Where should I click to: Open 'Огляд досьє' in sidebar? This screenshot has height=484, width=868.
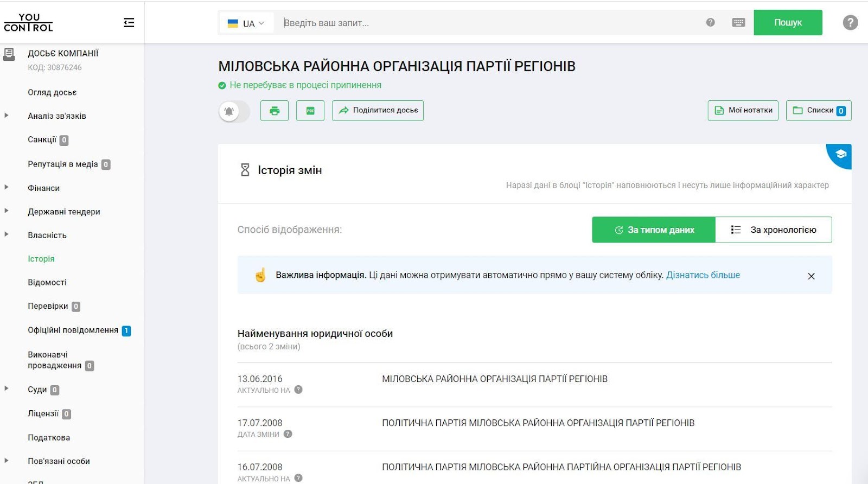[52, 93]
